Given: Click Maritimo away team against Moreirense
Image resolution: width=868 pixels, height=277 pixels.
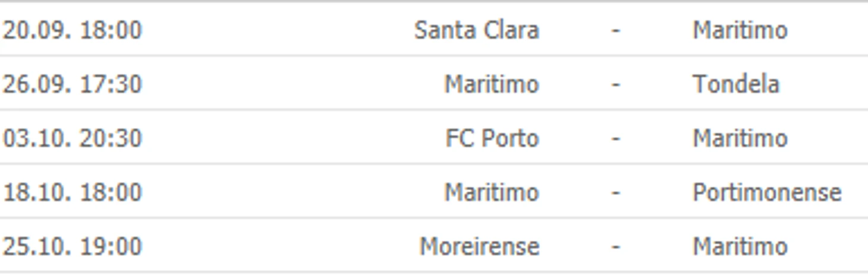Looking at the screenshot, I should click(740, 246).
